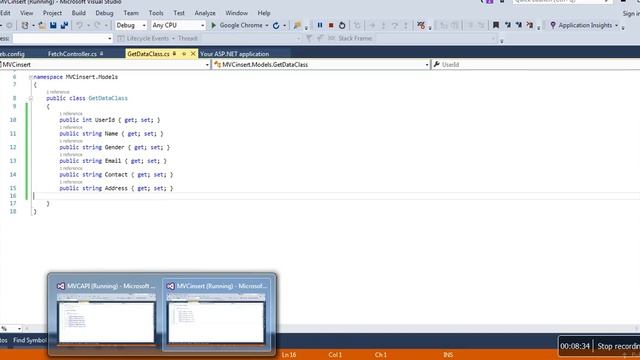Image resolution: width=640 pixels, height=360 pixels.
Task: Click the INS status bar indicator
Action: coord(448,355)
